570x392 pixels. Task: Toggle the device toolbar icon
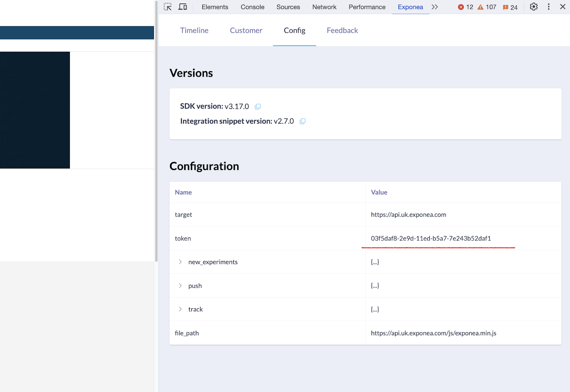click(183, 7)
